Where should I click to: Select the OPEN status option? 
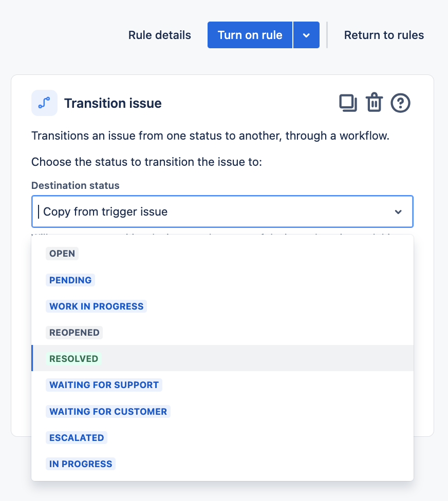pos(62,253)
